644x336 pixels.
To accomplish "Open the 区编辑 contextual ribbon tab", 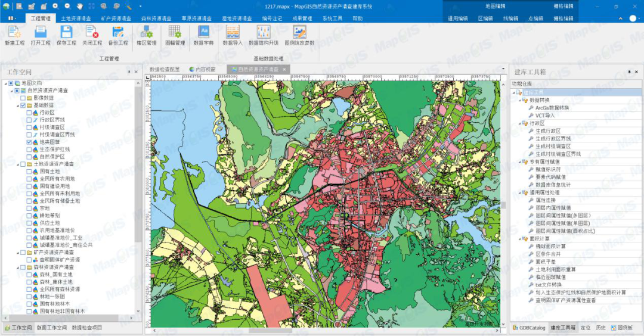I will (485, 18).
